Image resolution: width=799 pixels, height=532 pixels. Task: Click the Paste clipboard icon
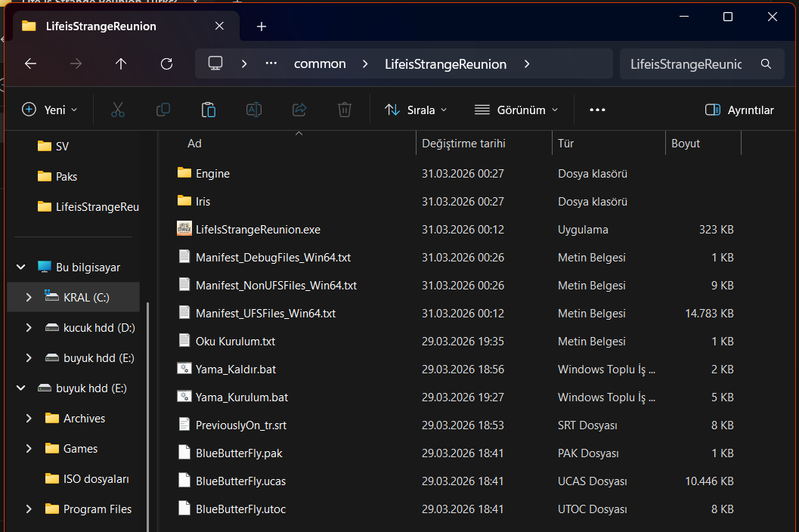coord(209,110)
